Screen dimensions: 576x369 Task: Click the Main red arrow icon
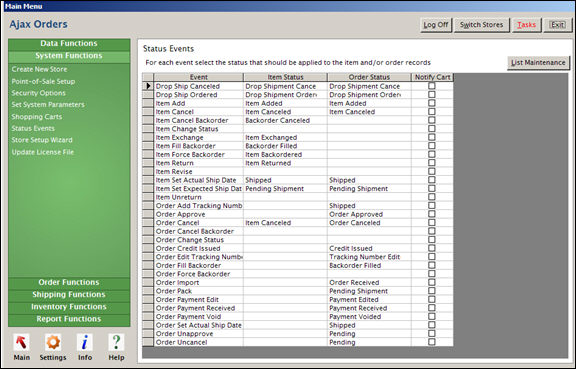pos(21,343)
